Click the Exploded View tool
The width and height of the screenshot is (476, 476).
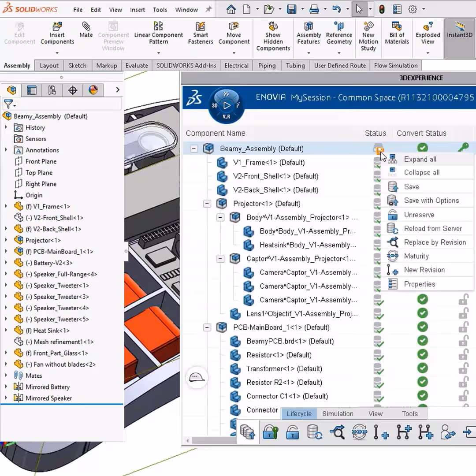pos(428,33)
